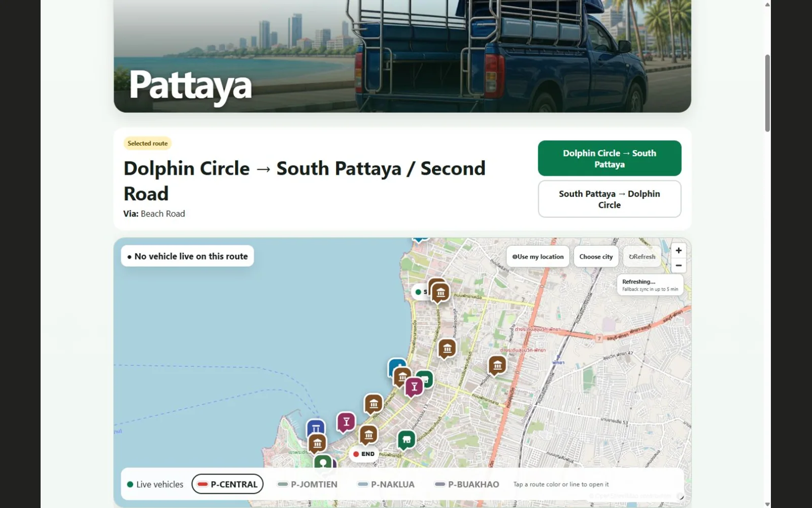Select the red END stop marker
Screen dimensions: 812x508
364,454
